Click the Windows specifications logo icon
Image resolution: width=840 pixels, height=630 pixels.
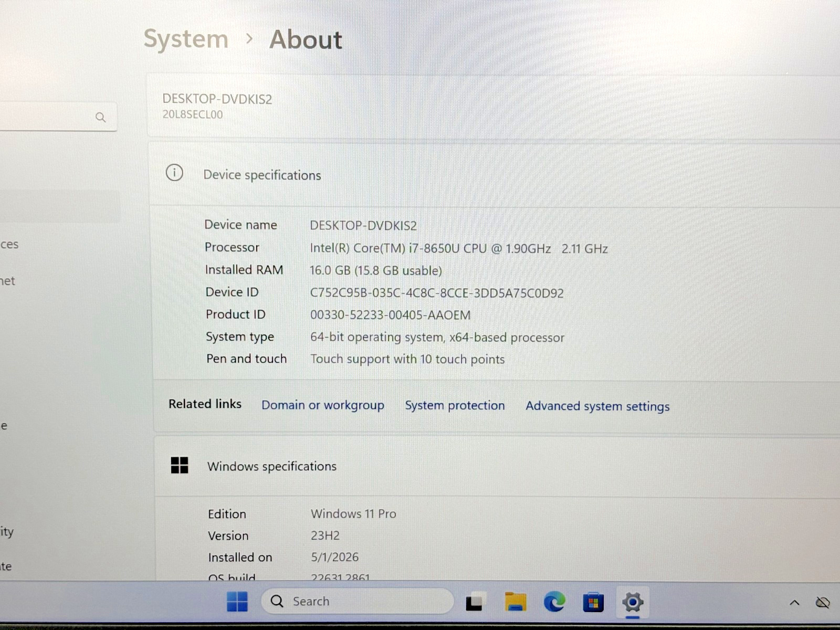(x=179, y=465)
